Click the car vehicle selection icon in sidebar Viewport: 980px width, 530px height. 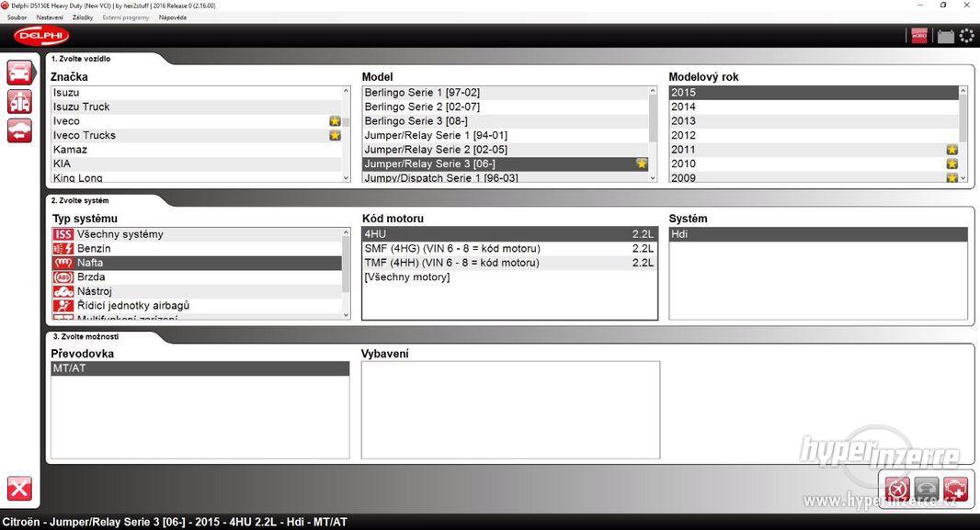pos(19,73)
